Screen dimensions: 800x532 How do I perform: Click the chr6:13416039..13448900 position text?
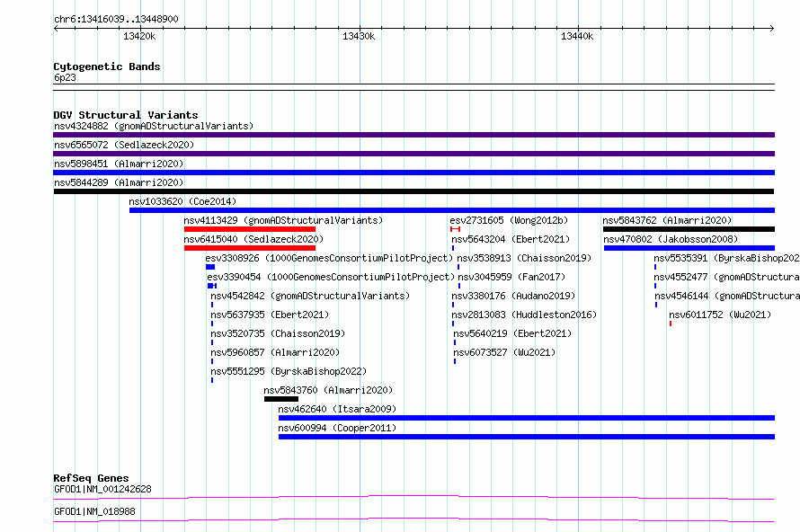(x=116, y=20)
